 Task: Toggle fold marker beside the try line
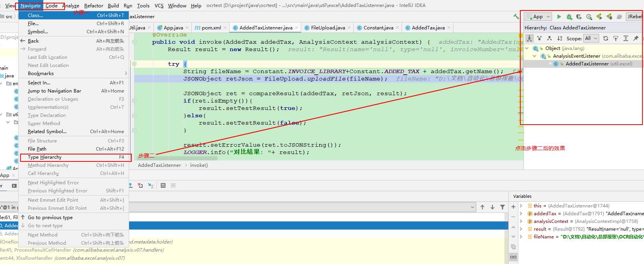[134, 64]
